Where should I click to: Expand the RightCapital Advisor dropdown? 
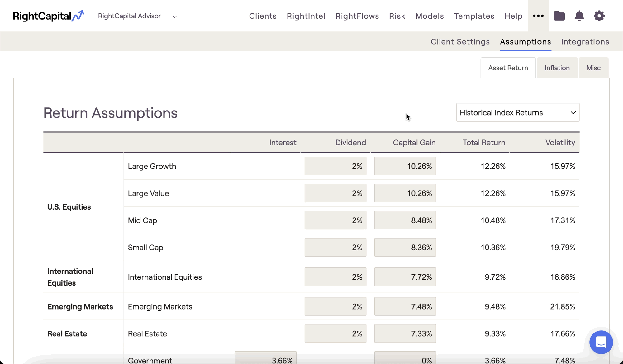click(x=137, y=16)
